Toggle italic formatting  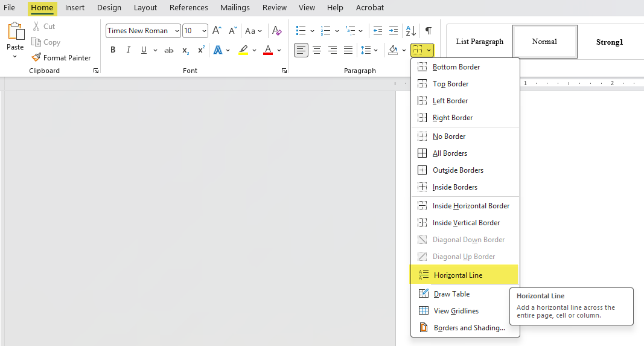click(128, 50)
